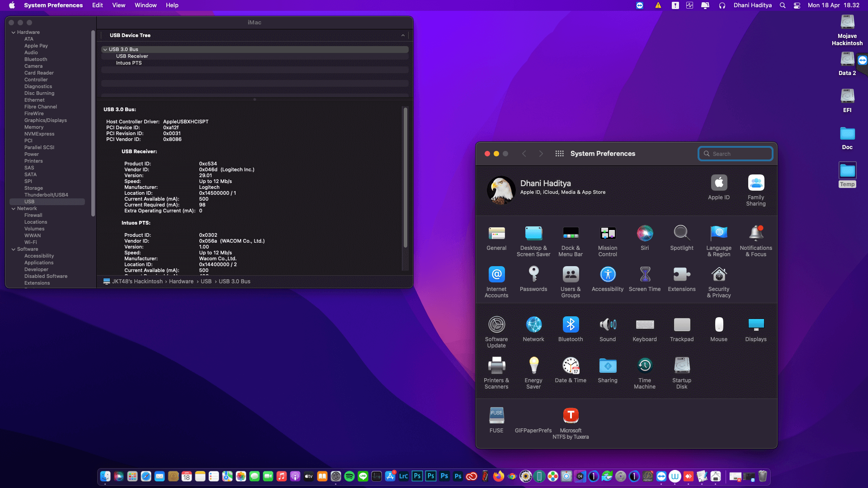Open the View menu in menu bar

[x=118, y=5]
